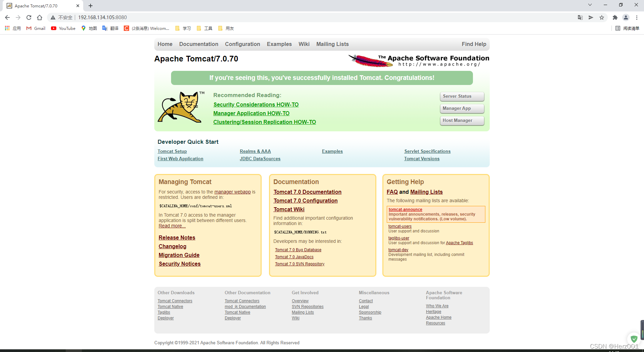Open the CSDN Welcome bookmark

pyautogui.click(x=147, y=28)
